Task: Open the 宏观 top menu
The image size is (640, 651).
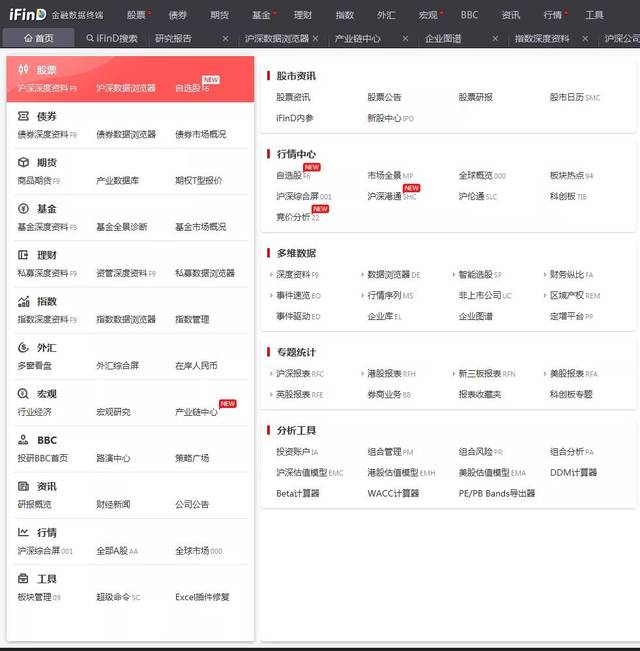Action: [428, 15]
